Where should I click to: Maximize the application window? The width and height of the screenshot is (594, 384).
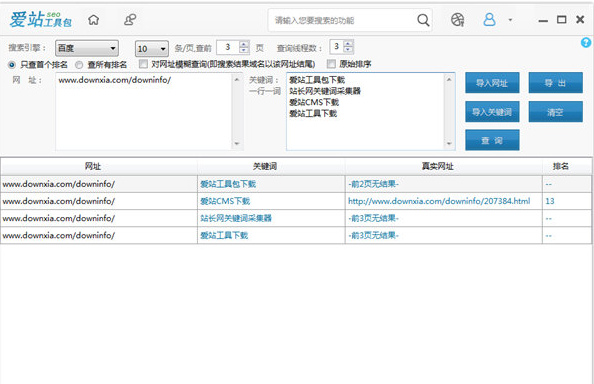(x=561, y=19)
